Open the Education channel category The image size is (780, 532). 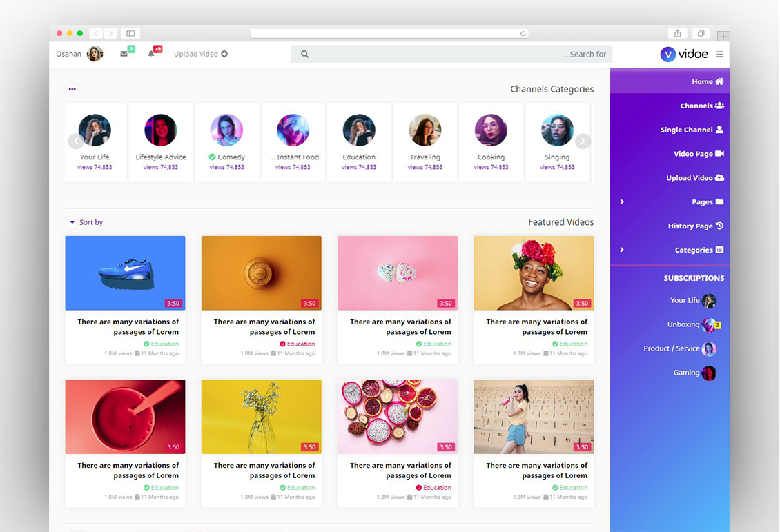pyautogui.click(x=359, y=142)
